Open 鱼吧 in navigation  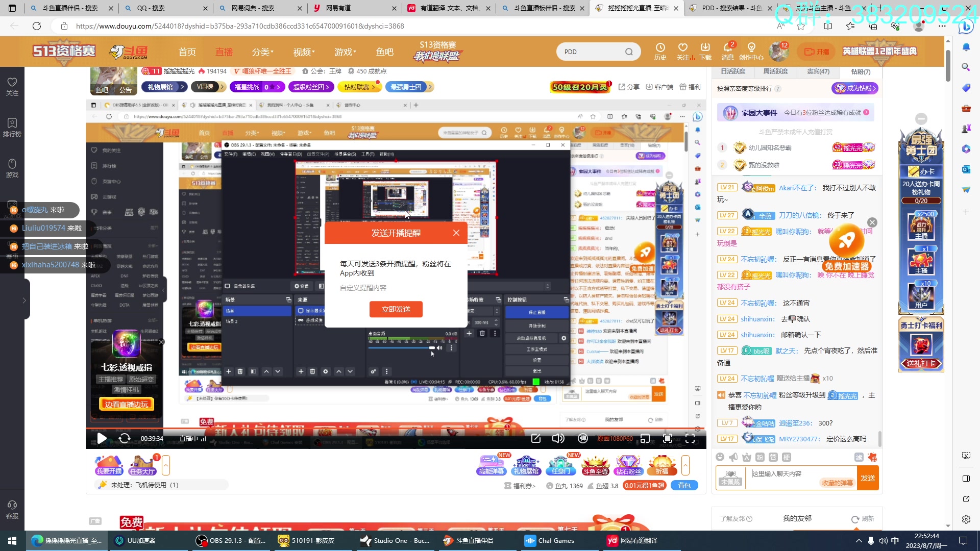(x=384, y=52)
